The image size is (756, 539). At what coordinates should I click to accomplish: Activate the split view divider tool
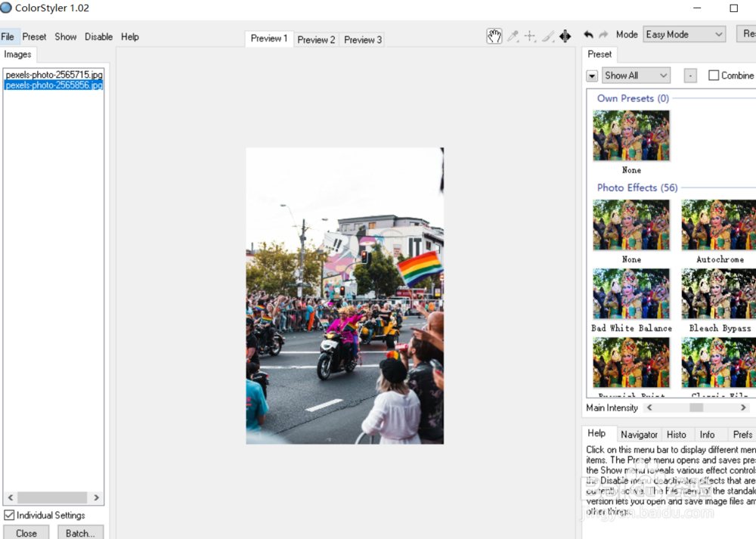click(565, 36)
